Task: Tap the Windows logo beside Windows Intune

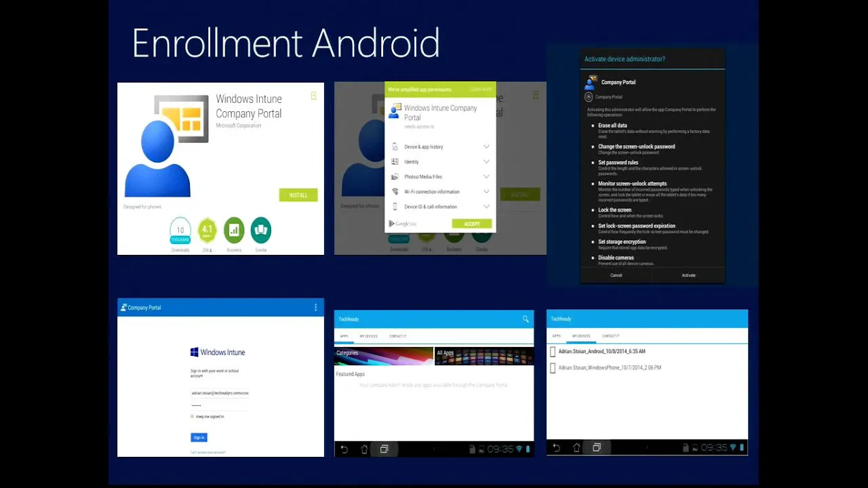Action: pyautogui.click(x=195, y=352)
